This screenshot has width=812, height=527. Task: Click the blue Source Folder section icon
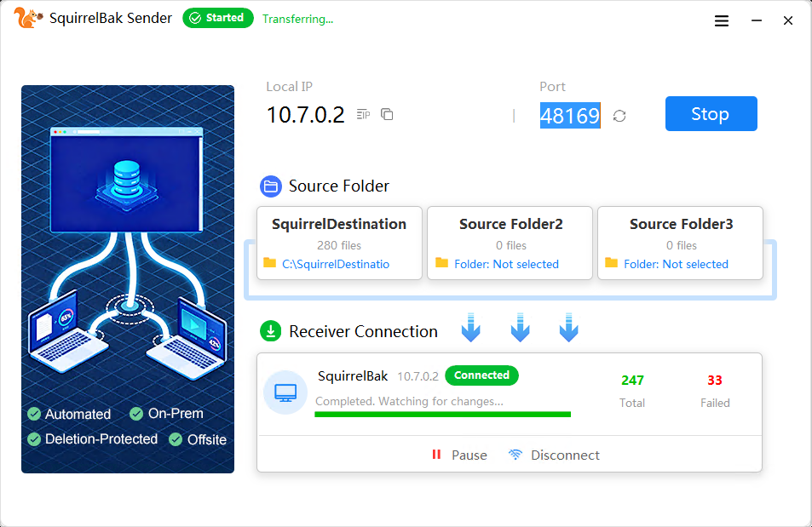point(270,186)
